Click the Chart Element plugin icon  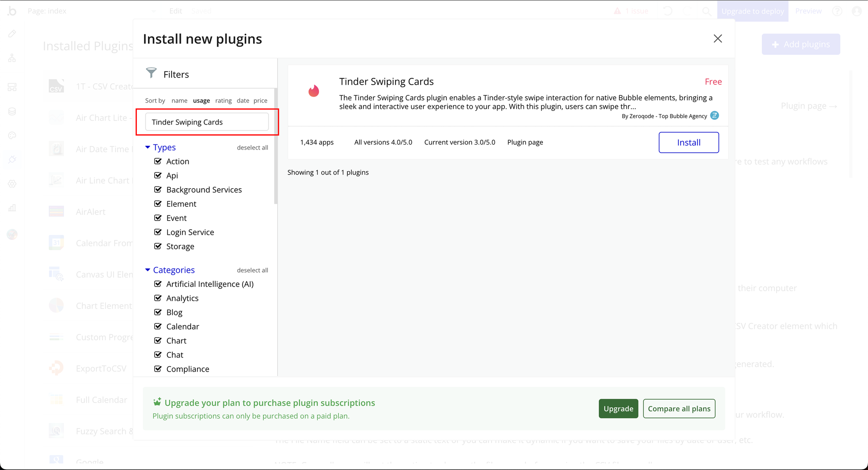pos(56,306)
